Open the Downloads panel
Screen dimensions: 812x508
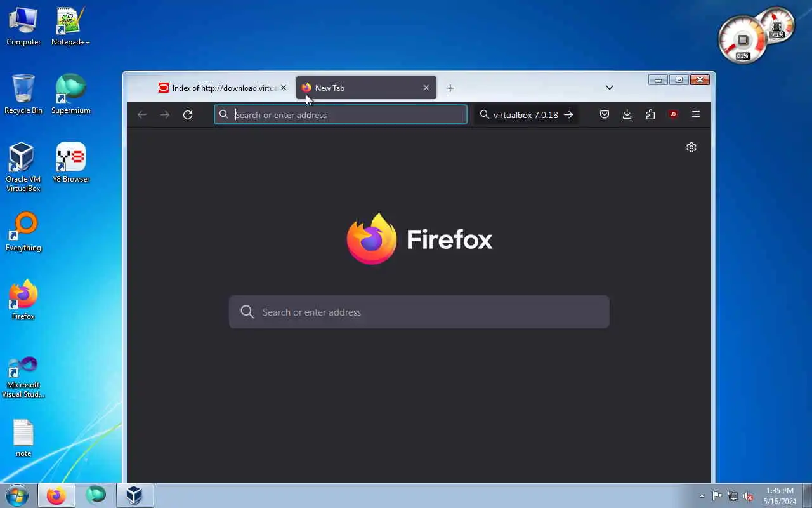(x=627, y=114)
